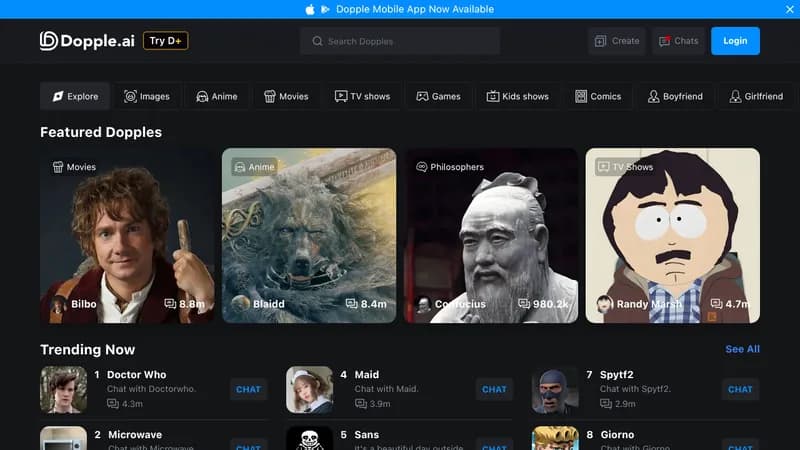Image resolution: width=800 pixels, height=450 pixels.
Task: Click chat count icon on Bilbo card
Action: [x=170, y=304]
